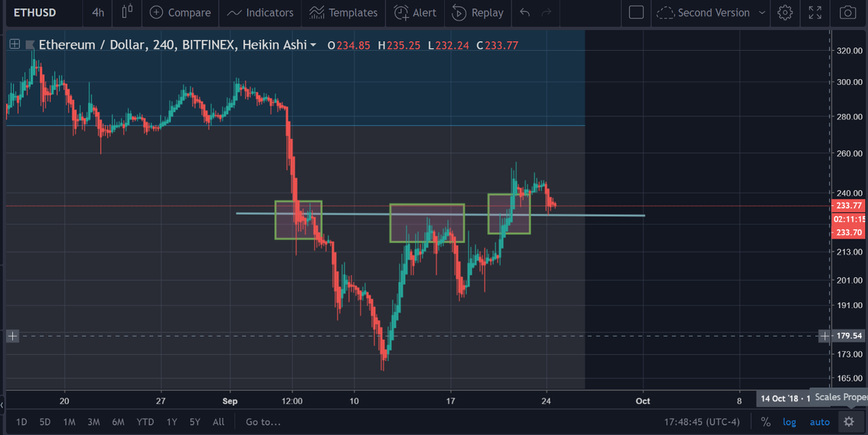Image resolution: width=868 pixels, height=435 pixels.
Task: Click the redo arrow
Action: (547, 12)
